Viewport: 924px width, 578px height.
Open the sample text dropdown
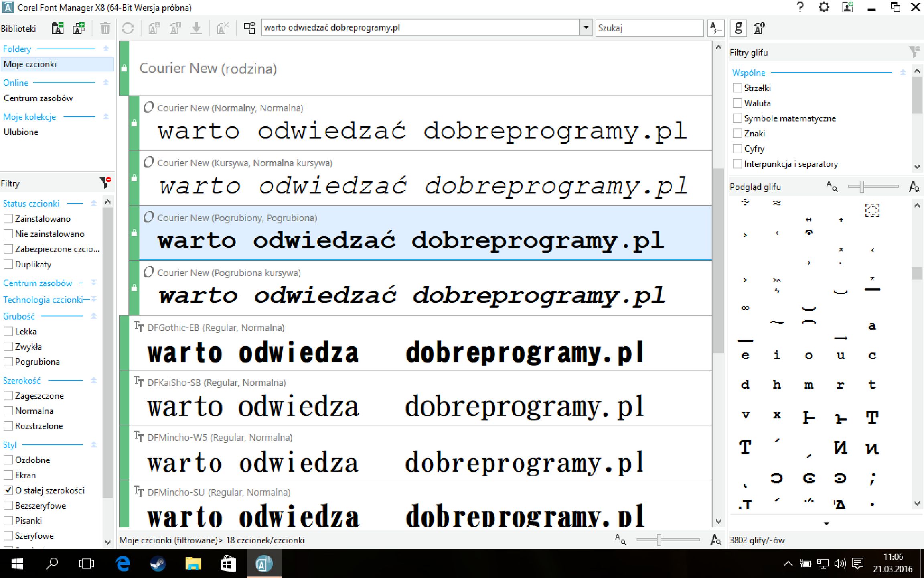tap(586, 28)
